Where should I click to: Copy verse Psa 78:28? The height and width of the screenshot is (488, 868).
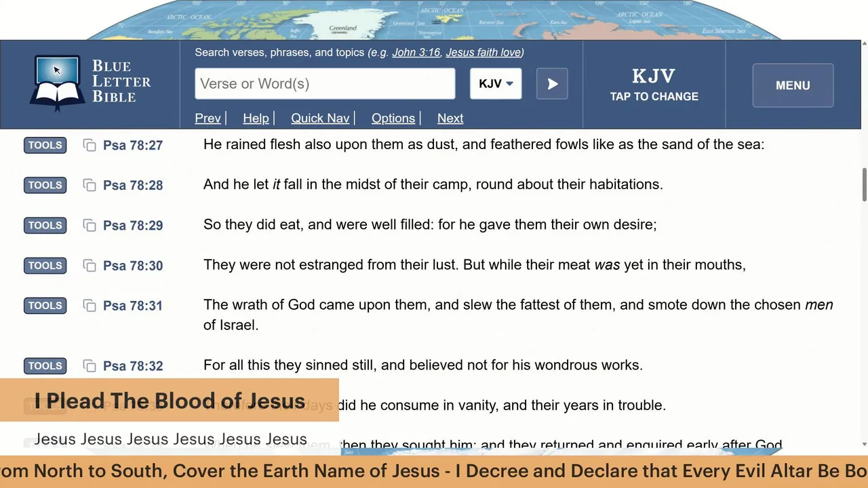(x=90, y=185)
